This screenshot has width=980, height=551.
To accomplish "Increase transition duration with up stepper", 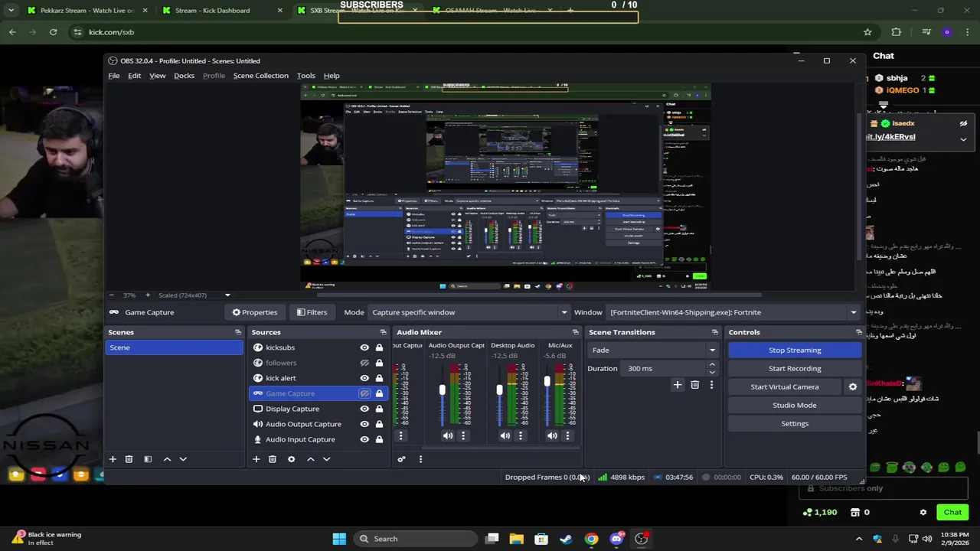I will pyautogui.click(x=712, y=365).
